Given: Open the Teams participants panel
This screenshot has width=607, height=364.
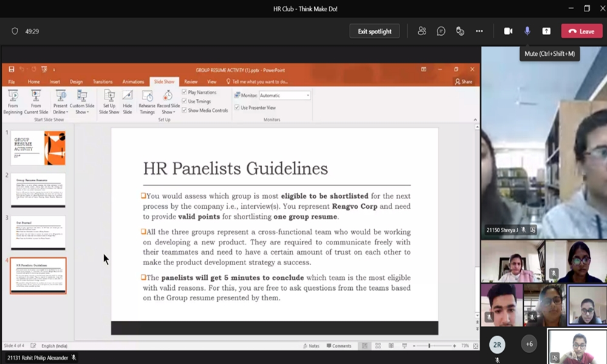Looking at the screenshot, I should 422,32.
